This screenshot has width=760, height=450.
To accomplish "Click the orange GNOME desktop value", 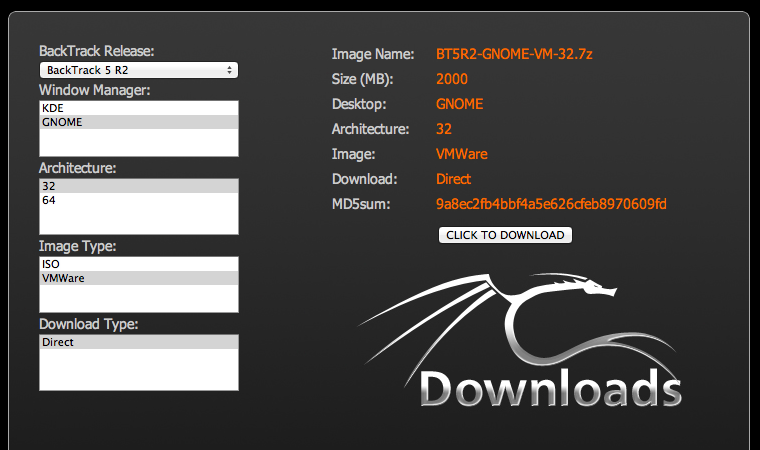I will (459, 104).
